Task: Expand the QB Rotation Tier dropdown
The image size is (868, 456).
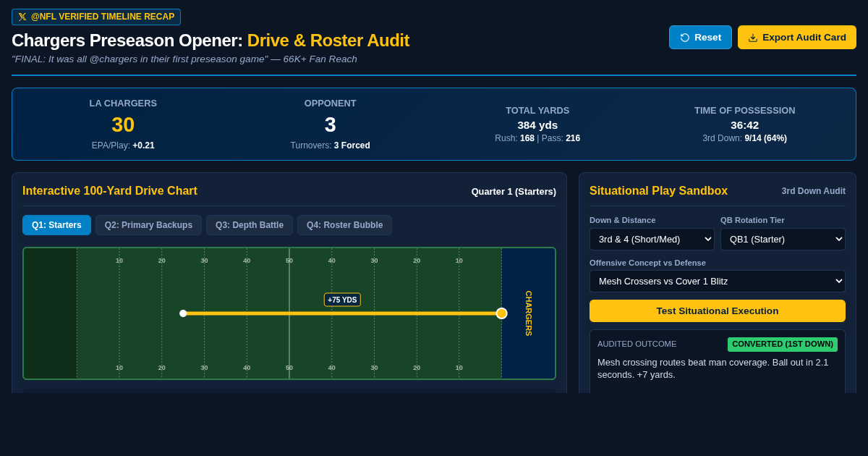Action: (783, 240)
